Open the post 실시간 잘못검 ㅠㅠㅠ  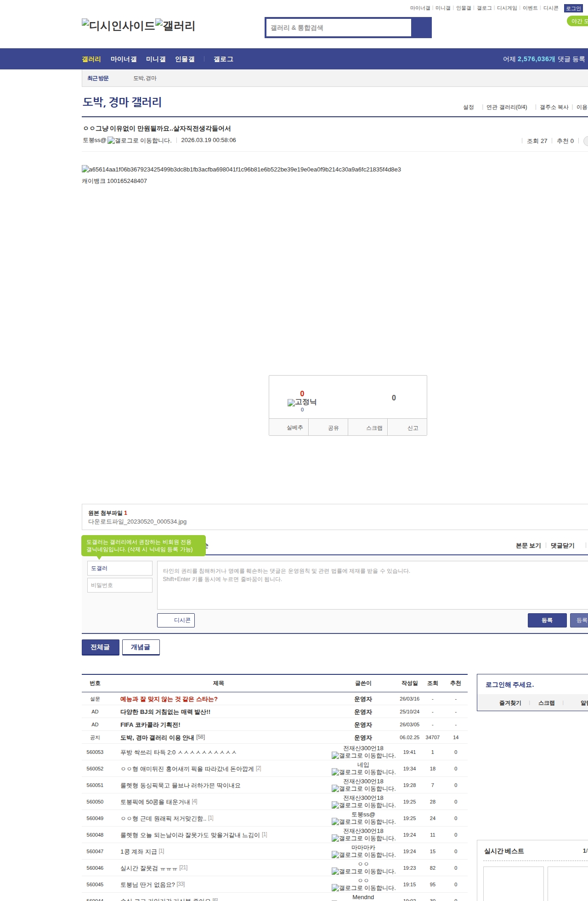(x=149, y=868)
